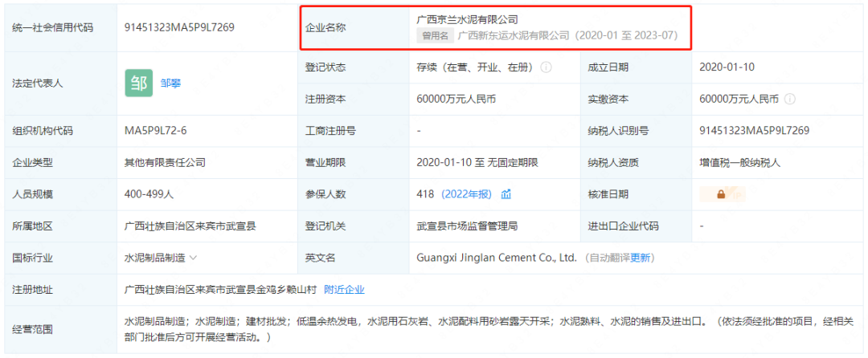The image size is (868, 358).
Task: Select taxpayer ID value beside 纳税人识别号
Action: [x=755, y=131]
